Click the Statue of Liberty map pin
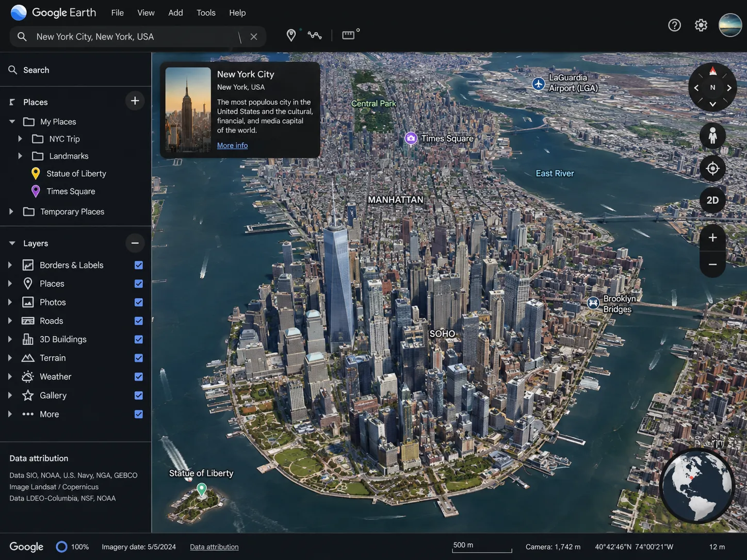This screenshot has width=747, height=560. [x=202, y=489]
